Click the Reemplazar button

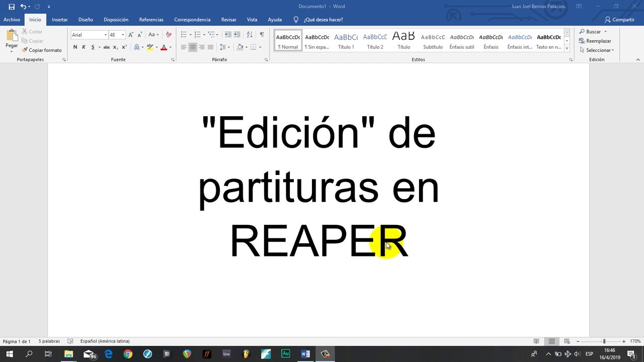[595, 41]
